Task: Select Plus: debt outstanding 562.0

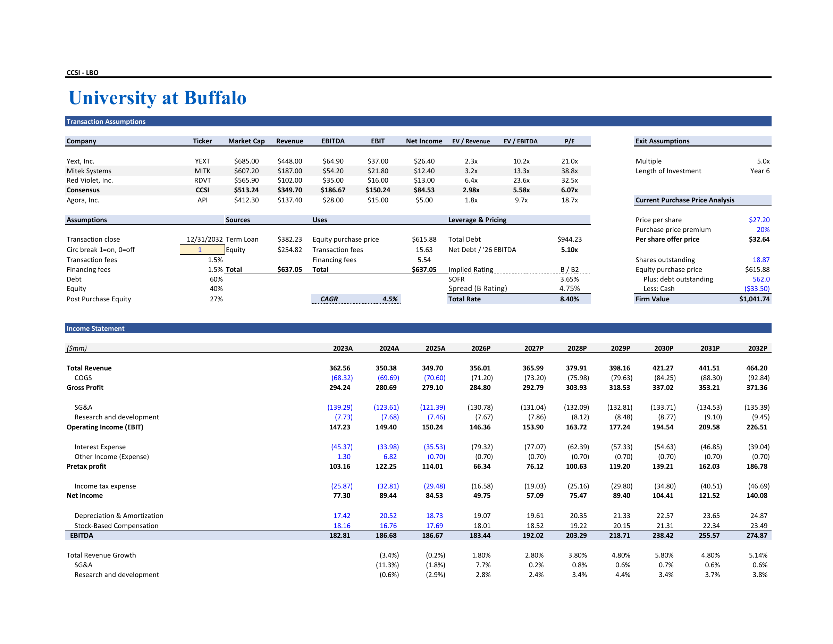Action: click(761, 279)
